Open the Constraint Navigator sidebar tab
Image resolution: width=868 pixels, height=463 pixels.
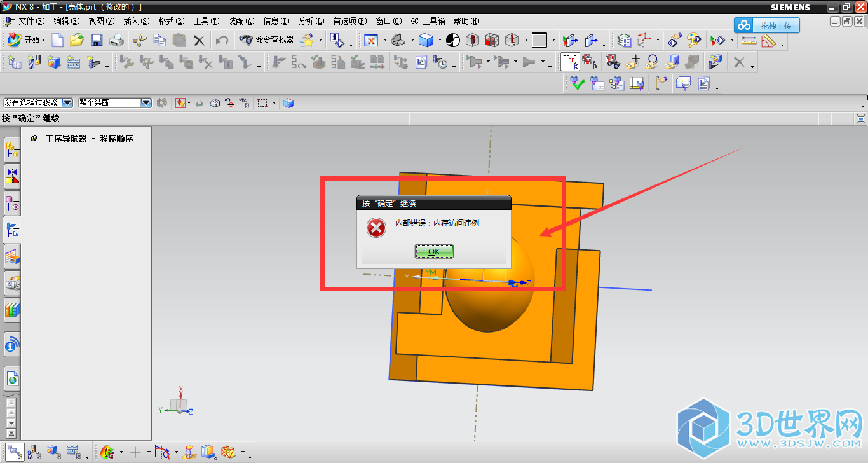[x=12, y=176]
